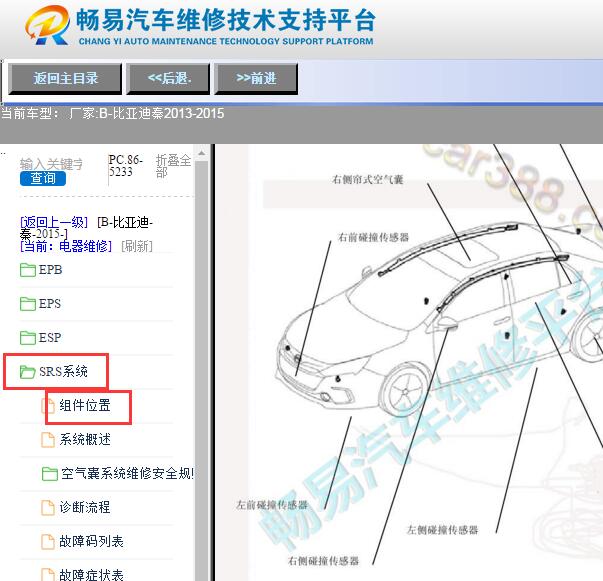
Task: Click the 左前碰撞传感器 diagram label
Action: point(272,504)
